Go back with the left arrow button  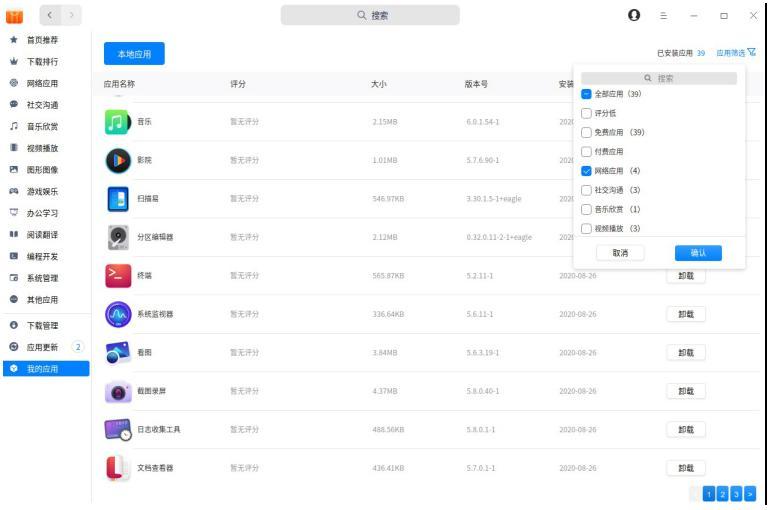coord(50,15)
